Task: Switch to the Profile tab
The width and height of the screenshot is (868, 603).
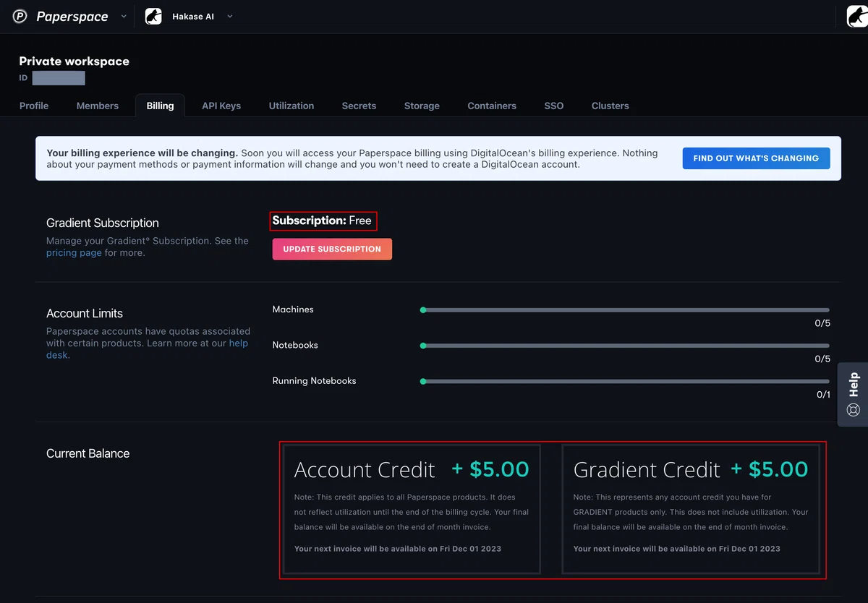Action: [34, 106]
